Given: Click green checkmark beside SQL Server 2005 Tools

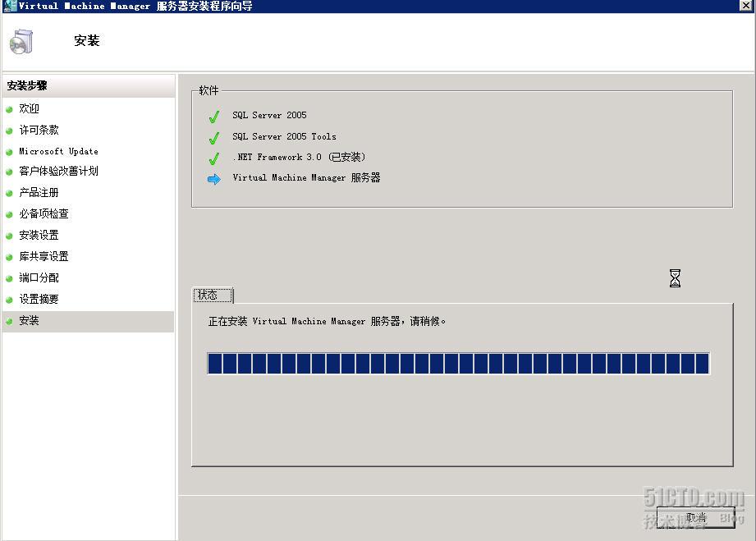Looking at the screenshot, I should tap(214, 138).
